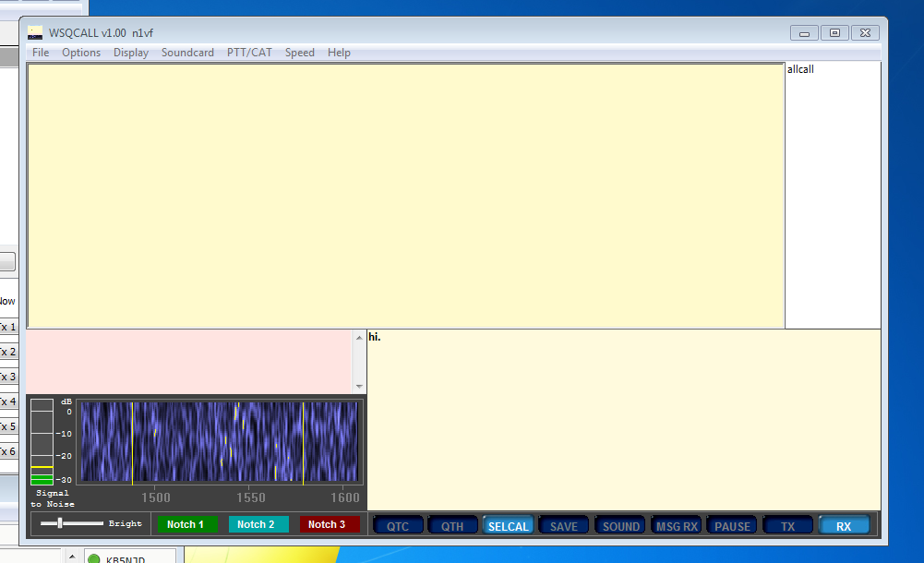Click the large receive text pane
Screen dimensions: 924x563
405,196
